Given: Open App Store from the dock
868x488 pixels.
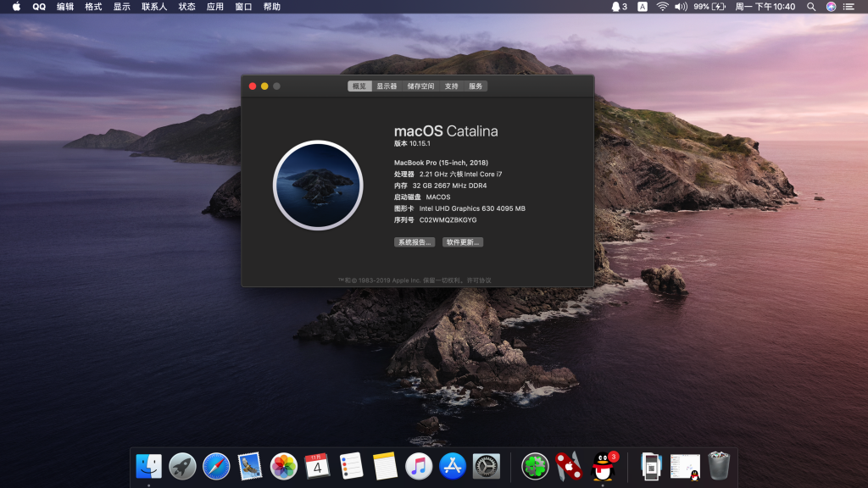Looking at the screenshot, I should point(453,466).
